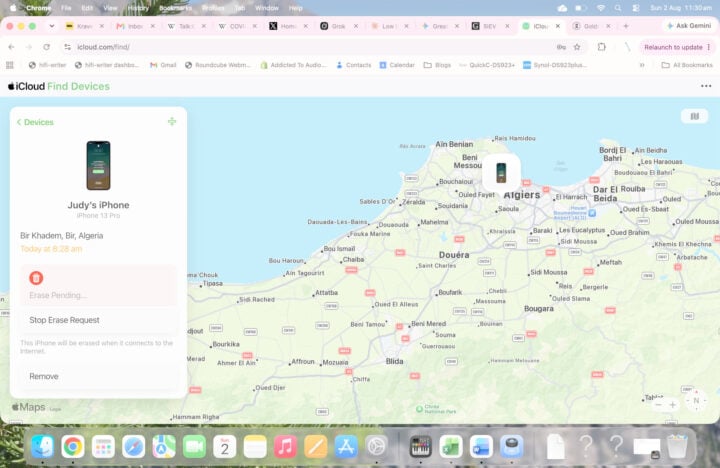Click the Algiers airport marker on map
This screenshot has height=468, width=720.
[x=592, y=213]
